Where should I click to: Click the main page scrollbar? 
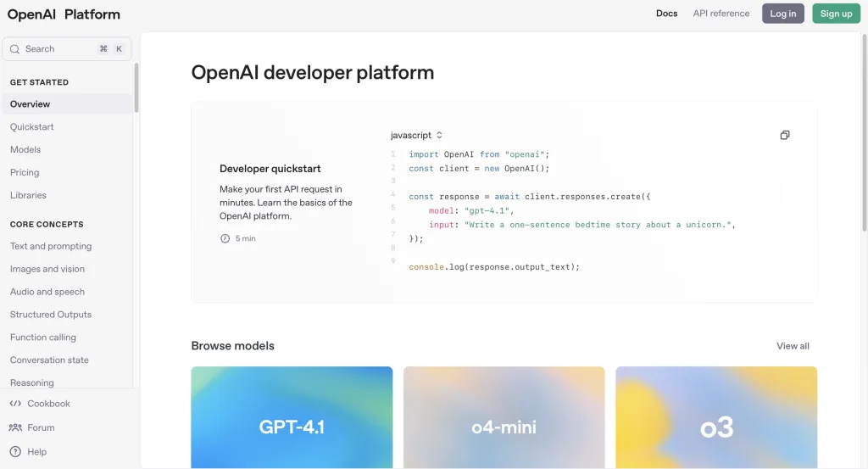pos(864,133)
